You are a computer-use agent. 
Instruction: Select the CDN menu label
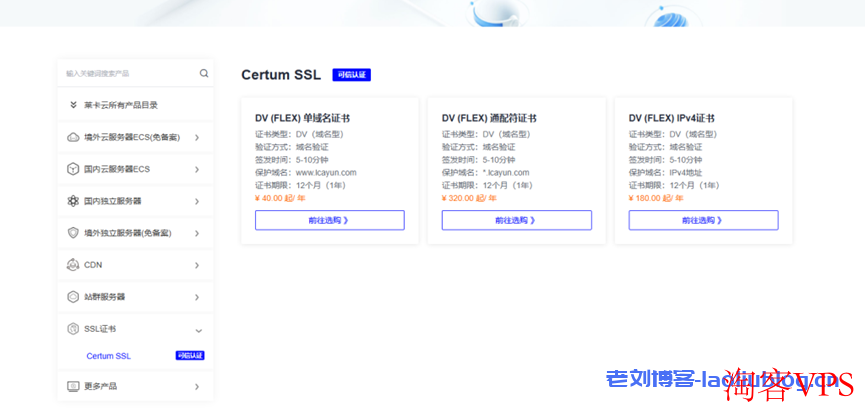(93, 265)
